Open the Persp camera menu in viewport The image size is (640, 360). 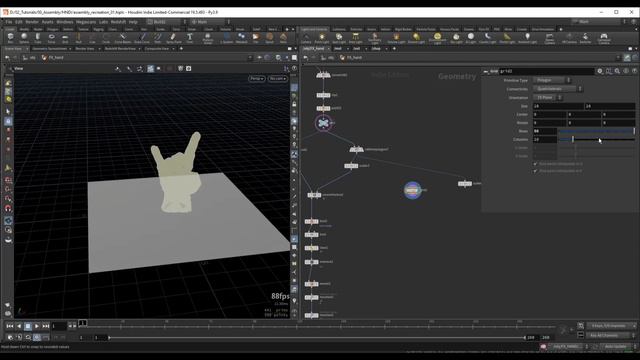point(256,78)
